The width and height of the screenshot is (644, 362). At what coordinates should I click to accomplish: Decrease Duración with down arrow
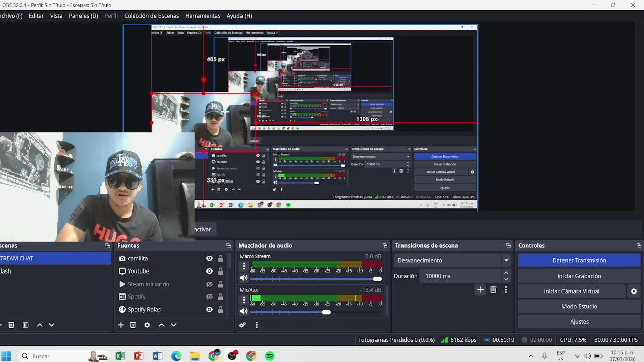pyautogui.click(x=506, y=279)
